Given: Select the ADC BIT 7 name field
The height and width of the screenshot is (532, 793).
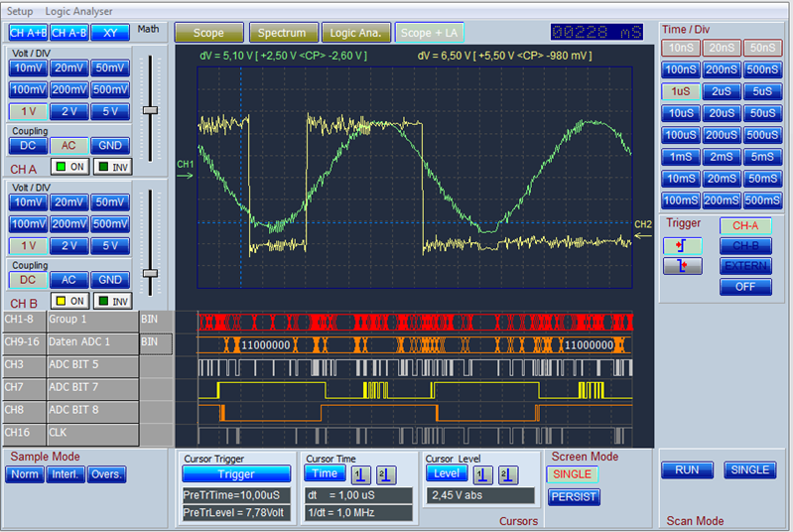Looking at the screenshot, I should click(x=92, y=388).
